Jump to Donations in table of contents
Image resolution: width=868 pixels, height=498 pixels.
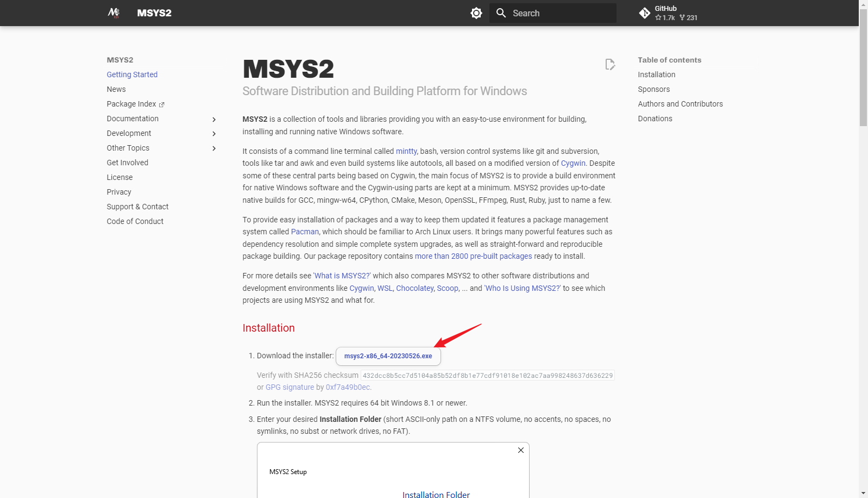[x=655, y=119]
